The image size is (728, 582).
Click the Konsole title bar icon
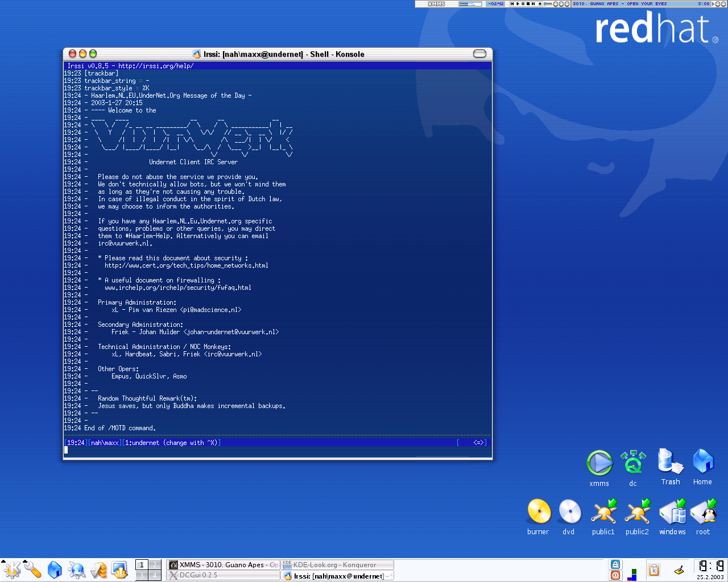tap(197, 54)
